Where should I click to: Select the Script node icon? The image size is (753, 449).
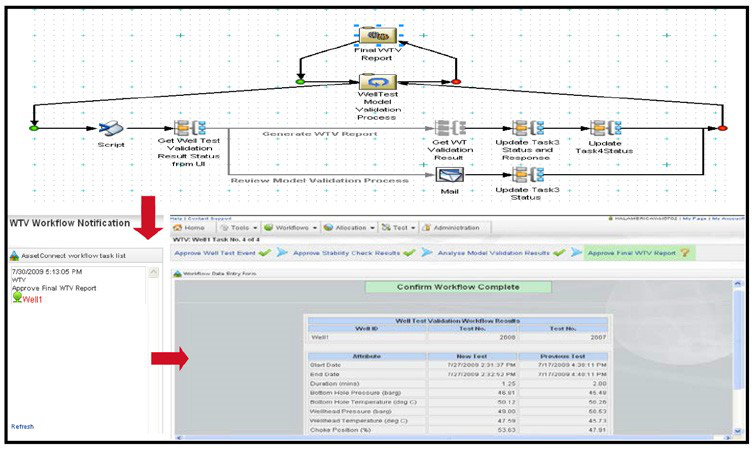pyautogui.click(x=110, y=128)
